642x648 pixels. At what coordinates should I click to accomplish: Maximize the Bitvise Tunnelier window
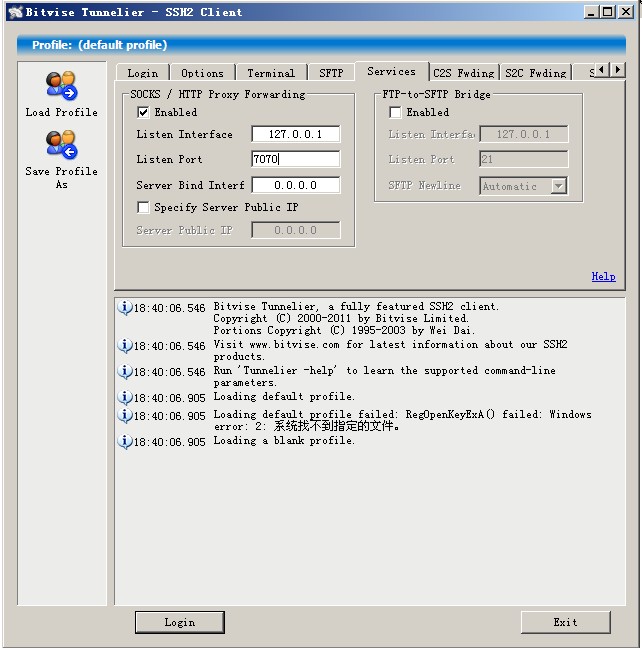click(607, 12)
